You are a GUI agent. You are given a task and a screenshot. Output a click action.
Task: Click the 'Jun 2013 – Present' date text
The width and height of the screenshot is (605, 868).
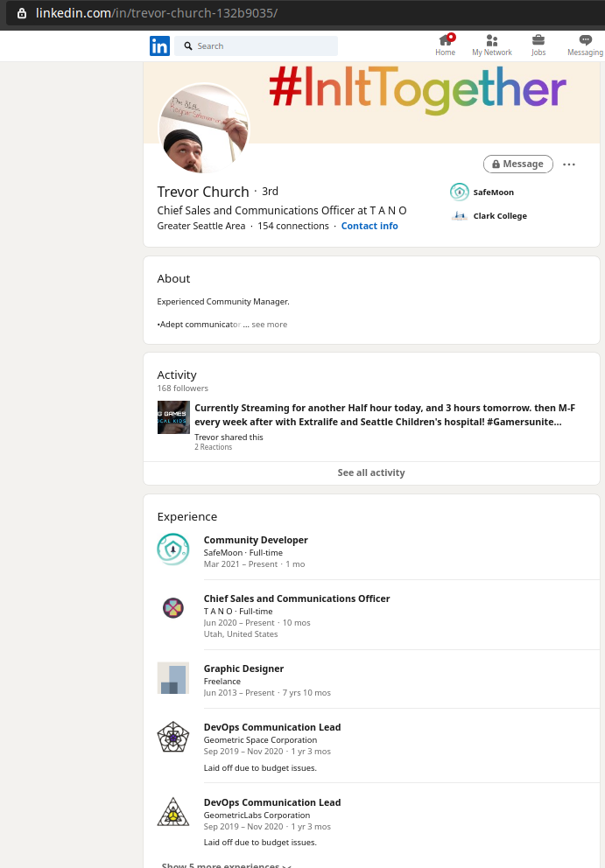click(x=239, y=692)
